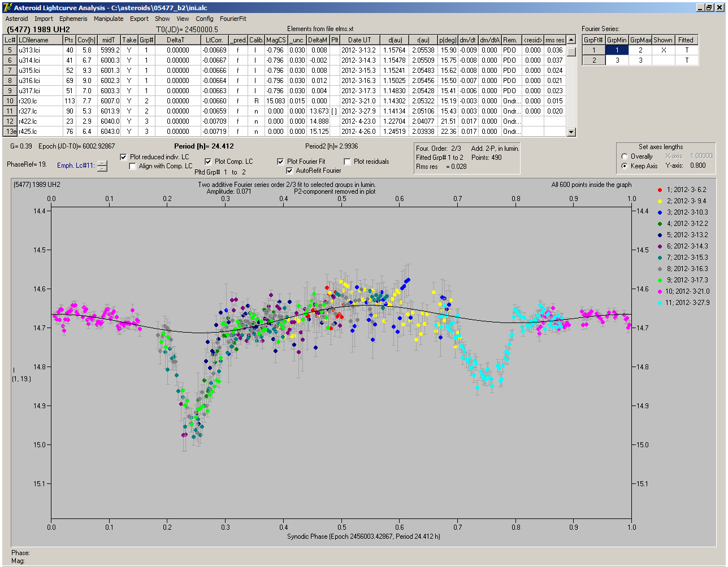Viewport: 728px width, 567px height.
Task: Click filename cell r320.lc
Action: [x=40, y=101]
